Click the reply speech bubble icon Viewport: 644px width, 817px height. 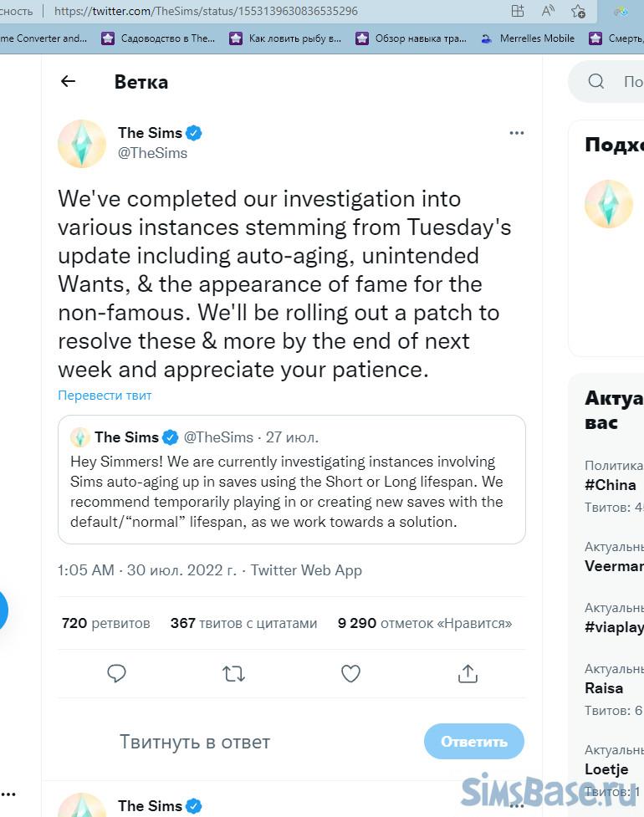click(x=117, y=673)
